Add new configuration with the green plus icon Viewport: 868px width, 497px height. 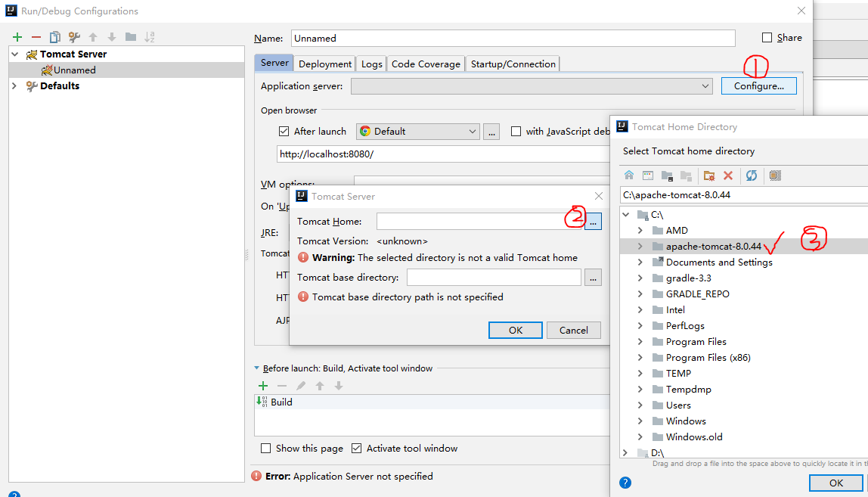[17, 37]
